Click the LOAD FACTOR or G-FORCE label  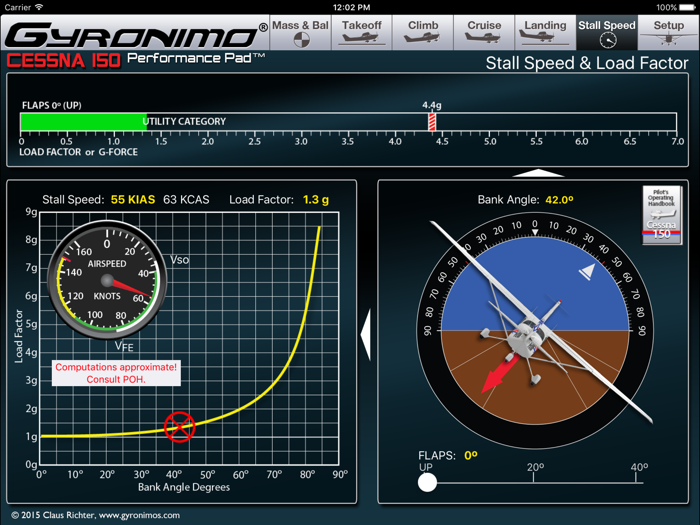point(79,152)
